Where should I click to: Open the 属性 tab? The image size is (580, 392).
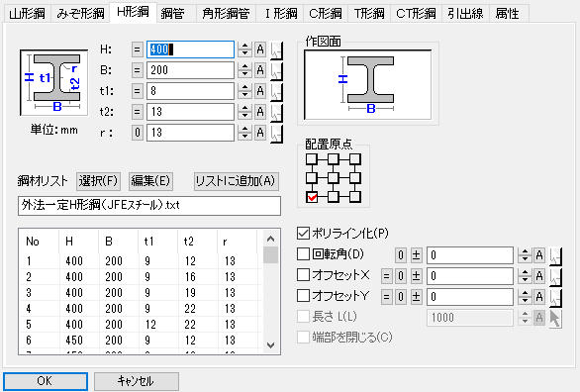[508, 14]
